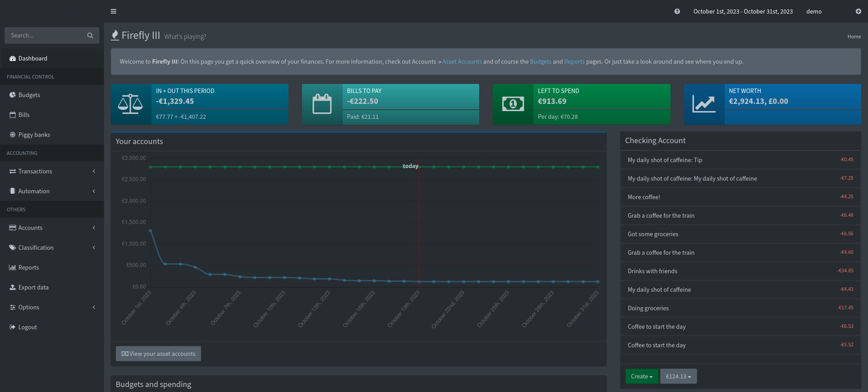Viewport: 868px width, 392px height.
Task: Click the help question mark icon
Action: coord(677,11)
